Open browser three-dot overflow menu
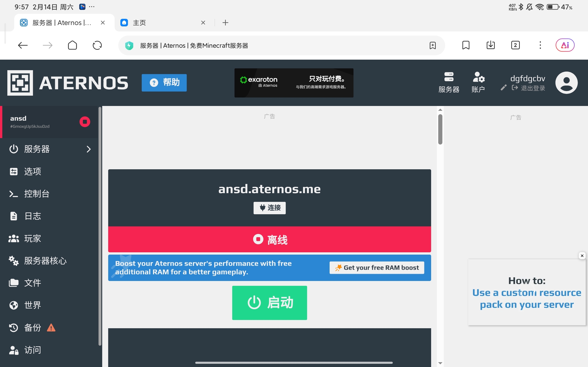 coord(540,45)
